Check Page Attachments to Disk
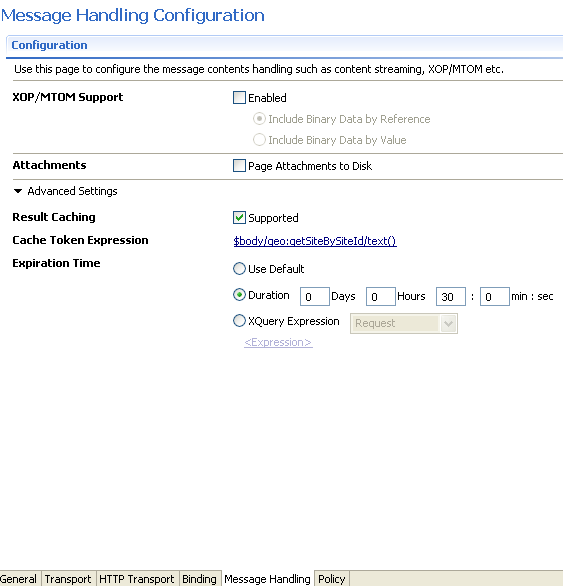Viewport: 563px width, 586px height. pos(239,166)
